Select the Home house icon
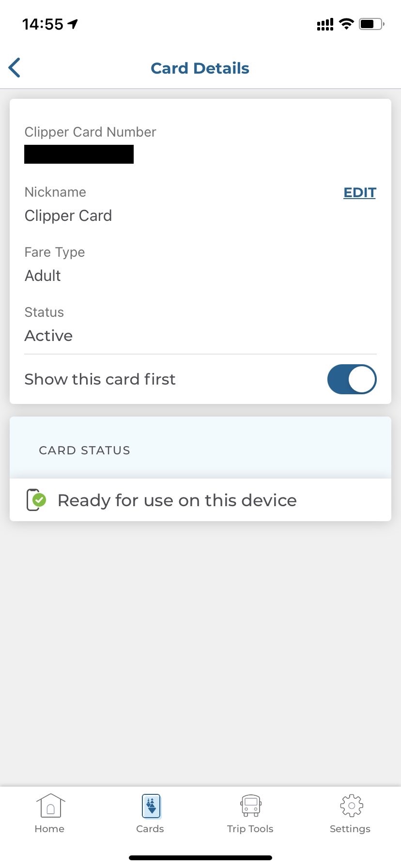Image resolution: width=401 pixels, height=868 pixels. click(49, 805)
